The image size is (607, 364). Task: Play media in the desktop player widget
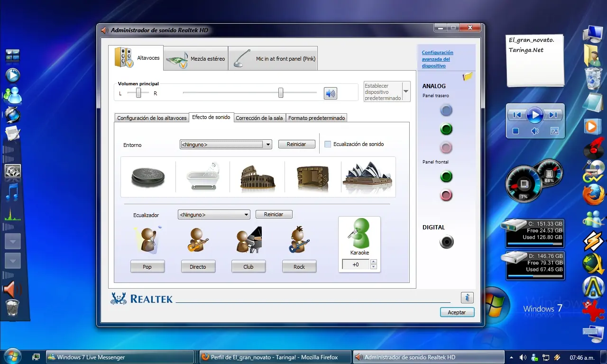(535, 115)
